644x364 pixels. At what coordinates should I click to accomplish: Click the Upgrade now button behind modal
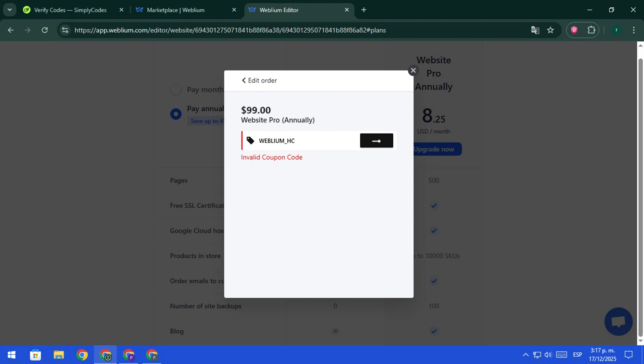pos(437,149)
